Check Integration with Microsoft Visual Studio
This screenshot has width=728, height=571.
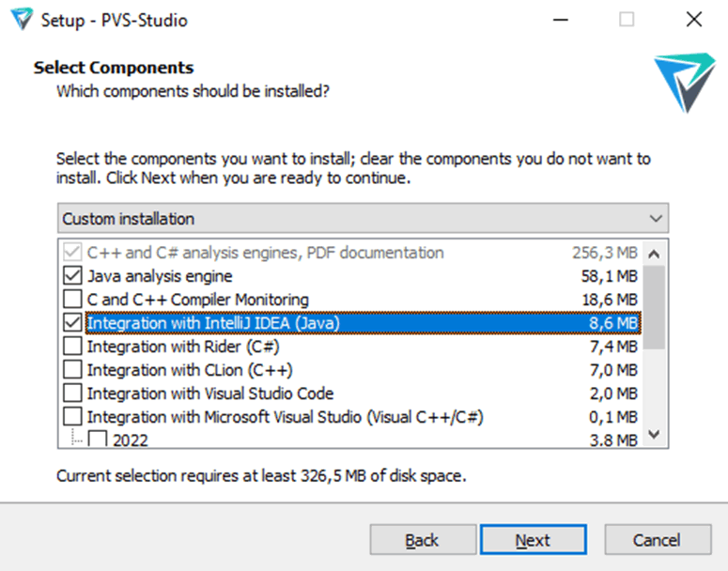coord(71,417)
